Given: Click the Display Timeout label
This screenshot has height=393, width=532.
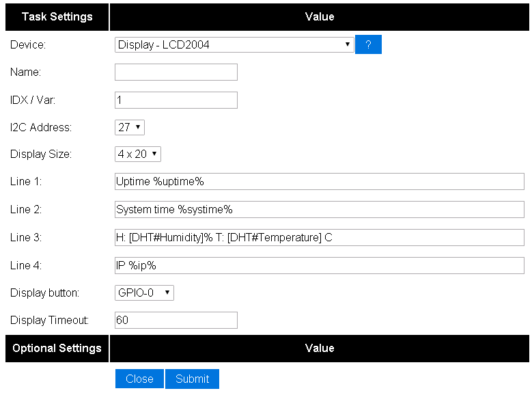Looking at the screenshot, I should pyautogui.click(x=50, y=321).
